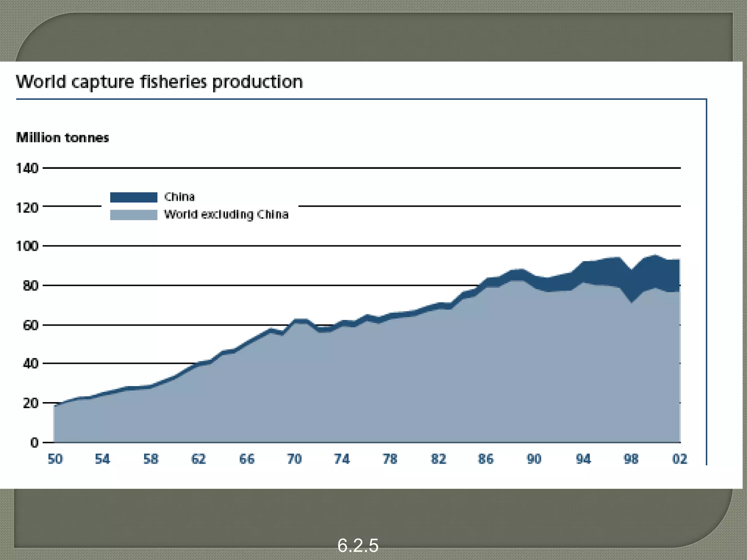
Task: Click the Million tonnes axis label
Action: click(x=62, y=138)
